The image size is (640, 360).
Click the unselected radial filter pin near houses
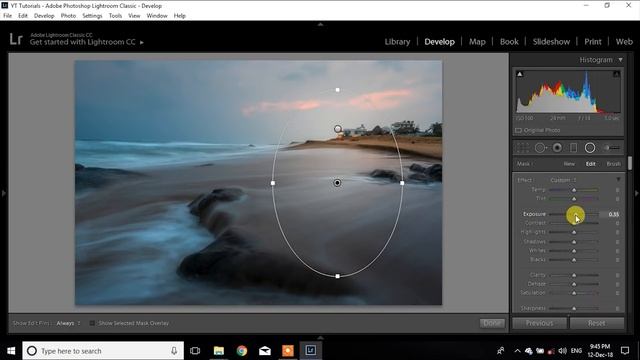coord(338,129)
